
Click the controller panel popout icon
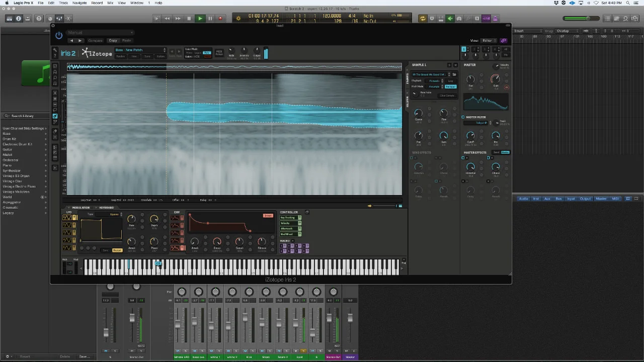[307, 212]
